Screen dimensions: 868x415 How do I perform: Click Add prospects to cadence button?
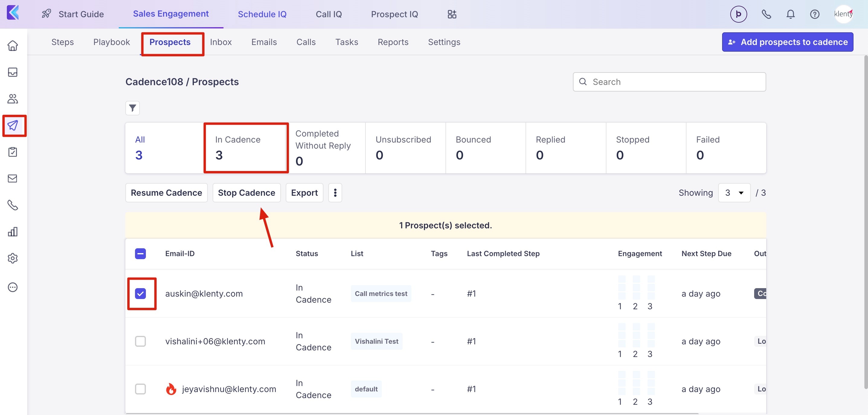tap(787, 42)
